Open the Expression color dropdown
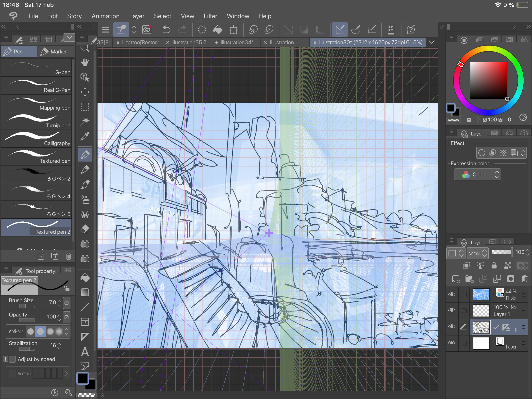The height and width of the screenshot is (399, 532). point(477,175)
